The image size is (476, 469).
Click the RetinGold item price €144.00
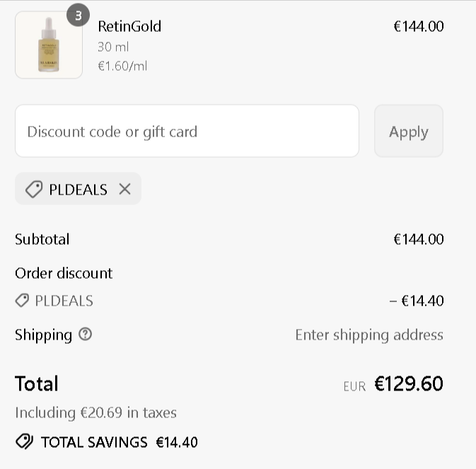(x=419, y=27)
